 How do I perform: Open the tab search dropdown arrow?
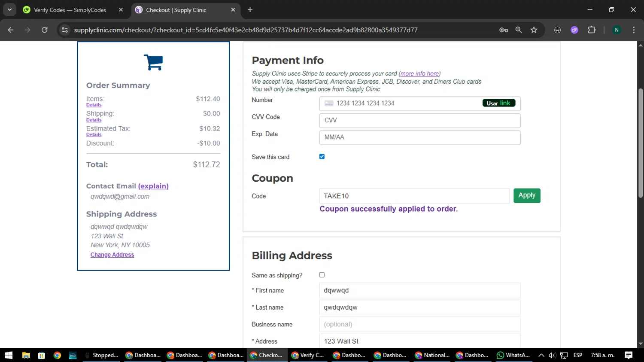[9, 10]
